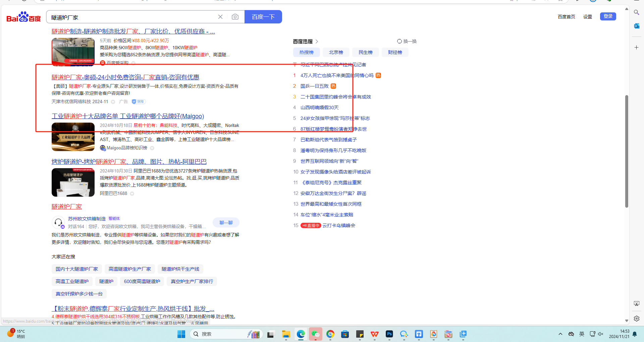Click the camera image search icon
644x342 pixels.
pos(235,17)
